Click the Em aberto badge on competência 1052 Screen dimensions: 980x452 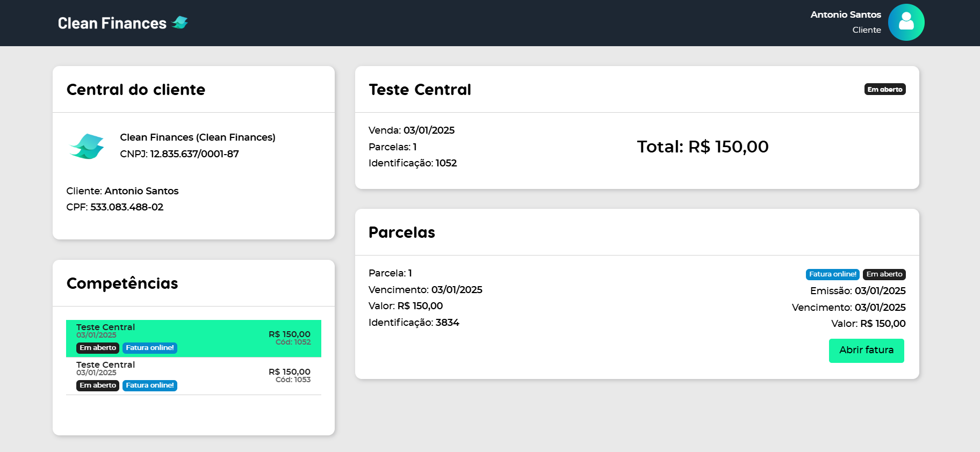(x=98, y=348)
